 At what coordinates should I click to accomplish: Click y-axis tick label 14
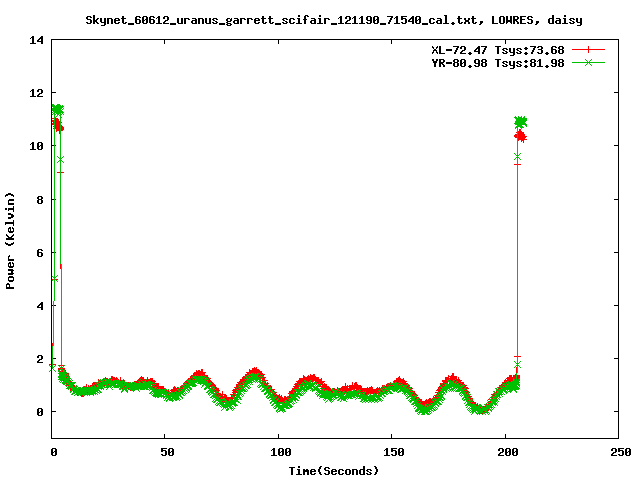(36, 40)
